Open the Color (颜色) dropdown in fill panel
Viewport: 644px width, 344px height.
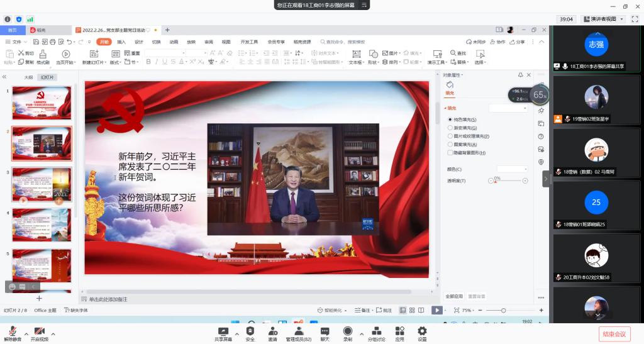click(513, 169)
